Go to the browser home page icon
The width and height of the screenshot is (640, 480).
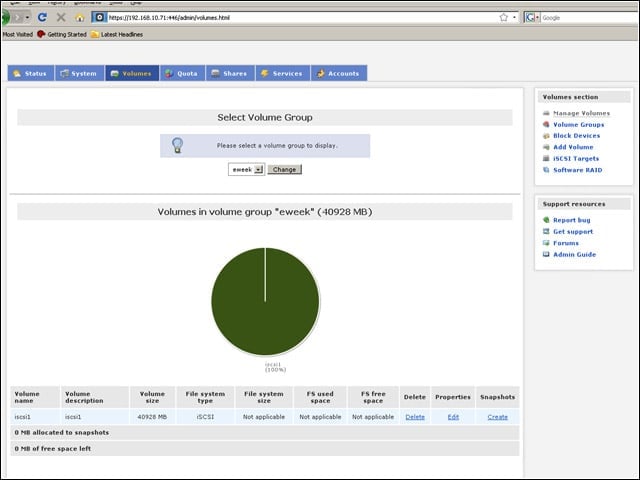tap(80, 18)
